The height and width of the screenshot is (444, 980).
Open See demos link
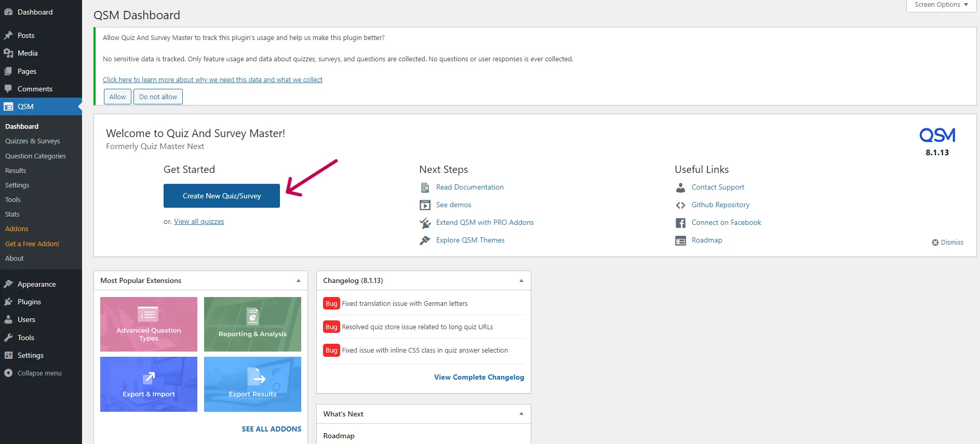[x=454, y=205]
